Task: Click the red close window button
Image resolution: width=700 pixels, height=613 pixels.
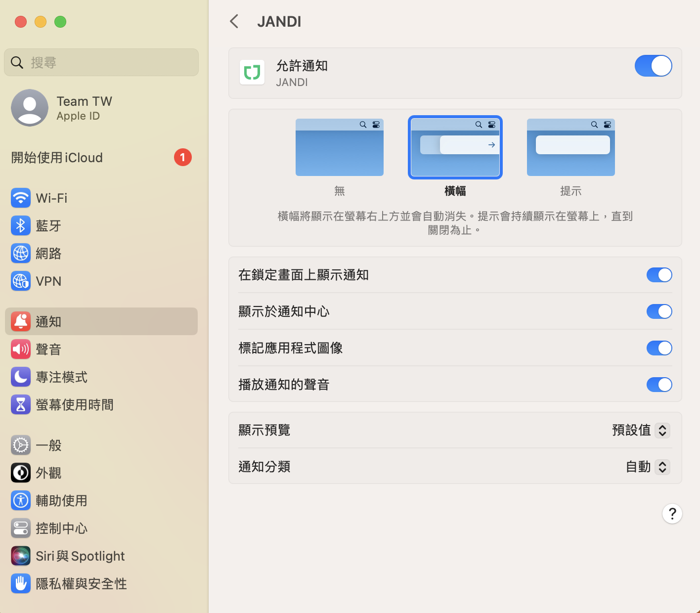Action: pos(21,22)
